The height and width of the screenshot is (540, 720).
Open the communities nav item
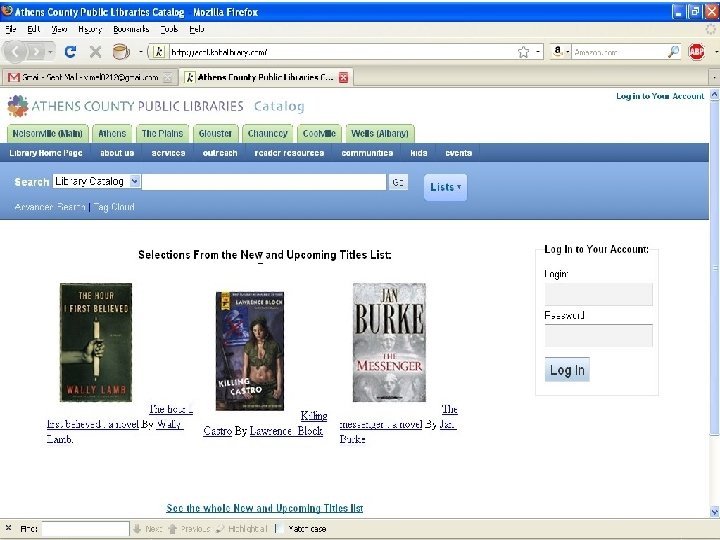point(367,153)
